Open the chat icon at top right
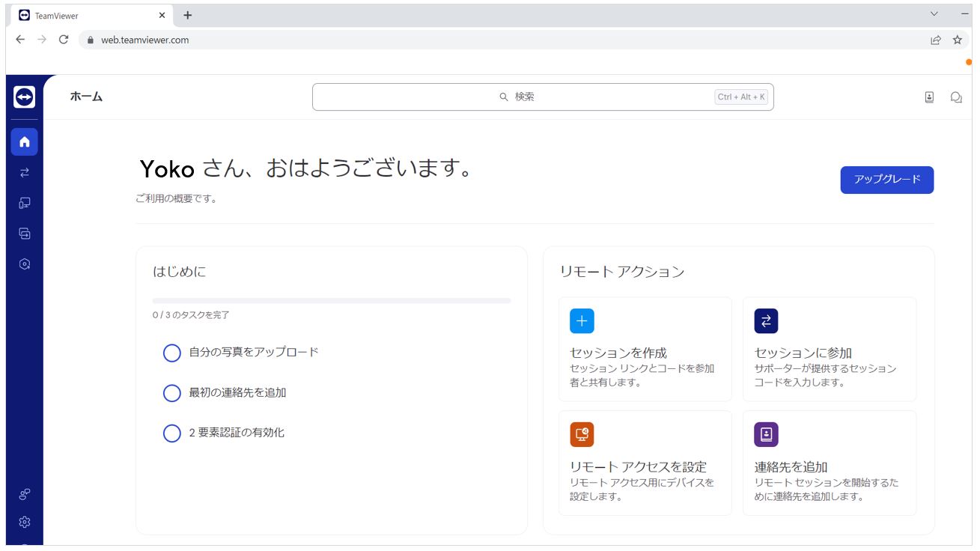Image resolution: width=980 pixels, height=551 pixels. [x=957, y=97]
